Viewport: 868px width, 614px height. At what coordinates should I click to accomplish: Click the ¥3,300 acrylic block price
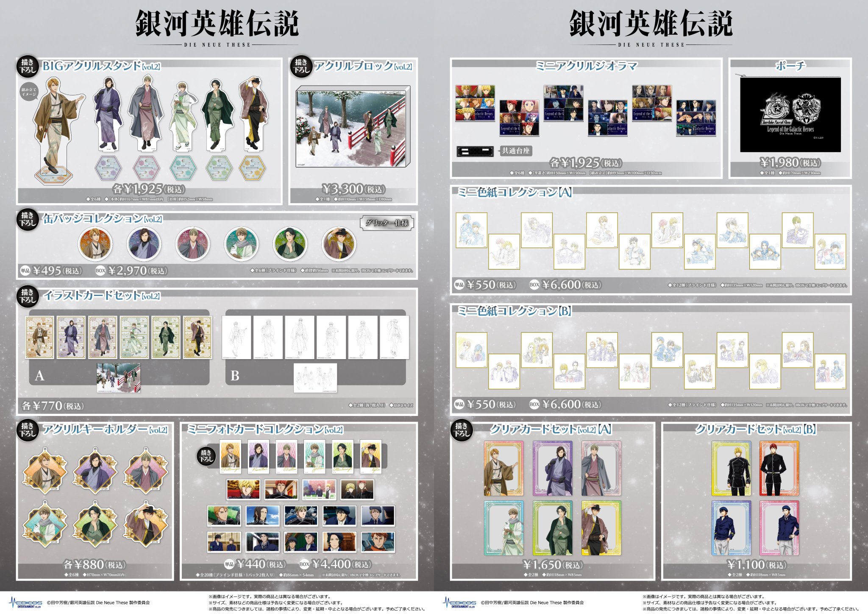pos(353,189)
